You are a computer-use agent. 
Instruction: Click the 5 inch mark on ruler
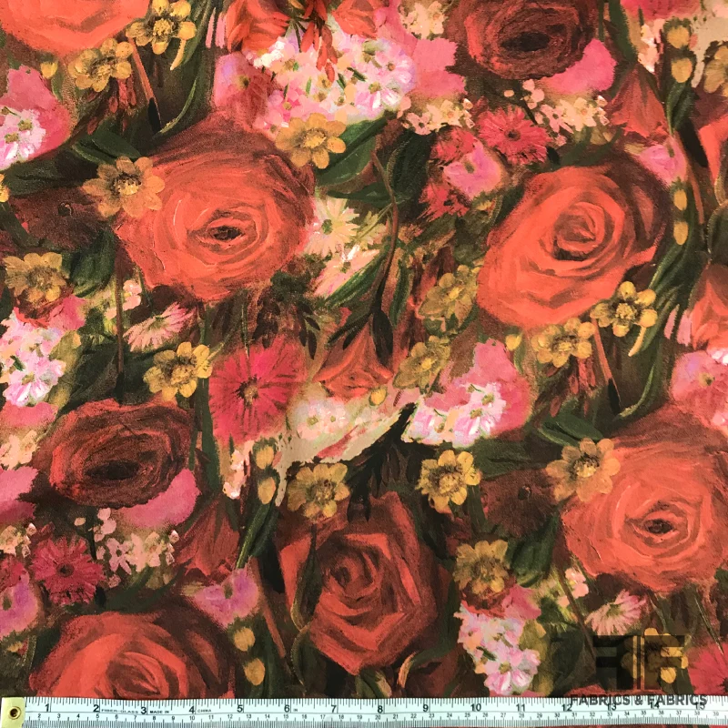239,709
